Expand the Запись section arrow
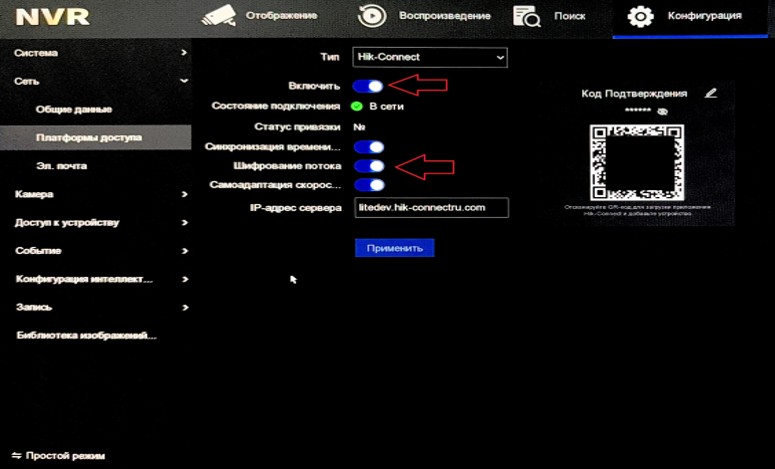This screenshot has width=775, height=469. pos(185,307)
